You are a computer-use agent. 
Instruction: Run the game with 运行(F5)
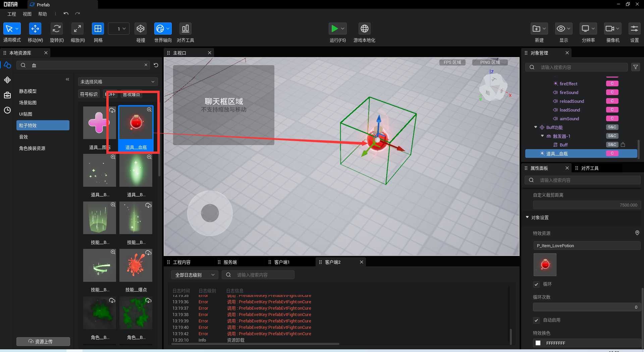click(334, 29)
